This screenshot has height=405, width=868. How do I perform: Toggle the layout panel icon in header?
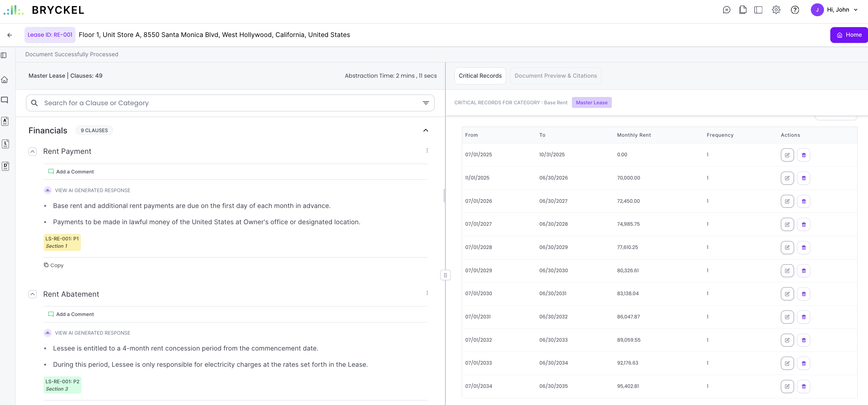(x=758, y=10)
